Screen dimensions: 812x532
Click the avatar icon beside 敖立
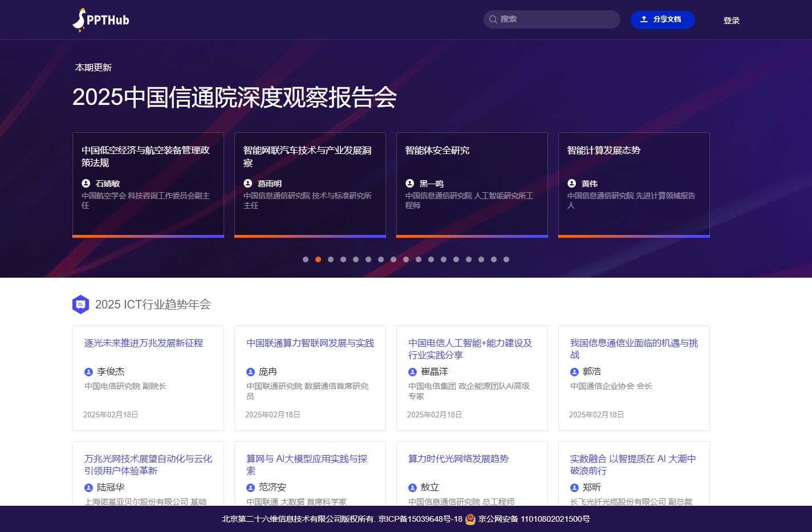tap(412, 488)
